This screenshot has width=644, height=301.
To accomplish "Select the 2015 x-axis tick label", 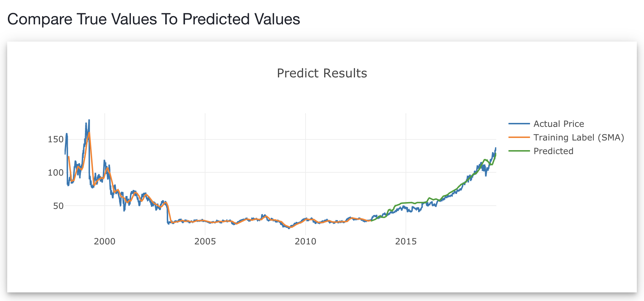I will (x=406, y=242).
